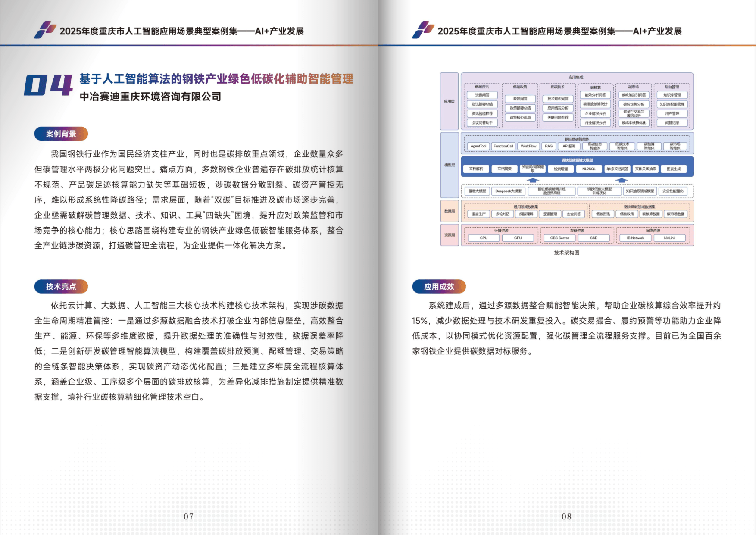Click the Deepseek大模型 box
This screenshot has width=756, height=535.
click(x=508, y=191)
